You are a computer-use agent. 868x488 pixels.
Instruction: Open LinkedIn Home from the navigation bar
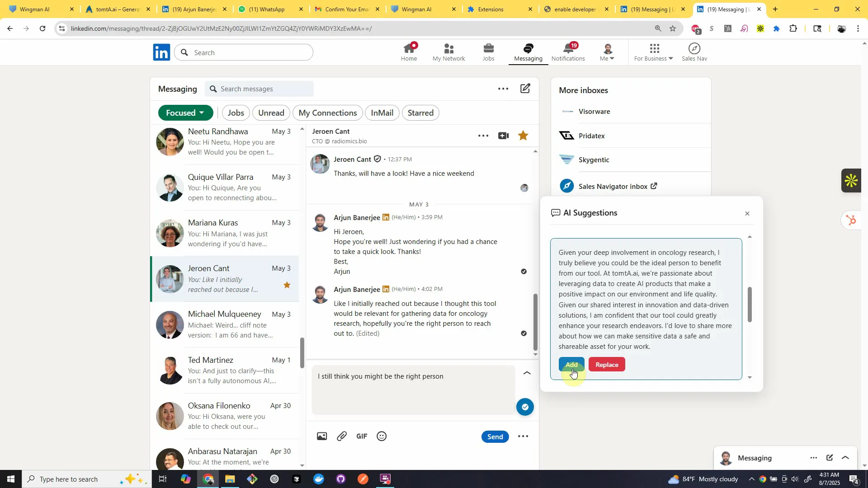click(x=409, y=52)
